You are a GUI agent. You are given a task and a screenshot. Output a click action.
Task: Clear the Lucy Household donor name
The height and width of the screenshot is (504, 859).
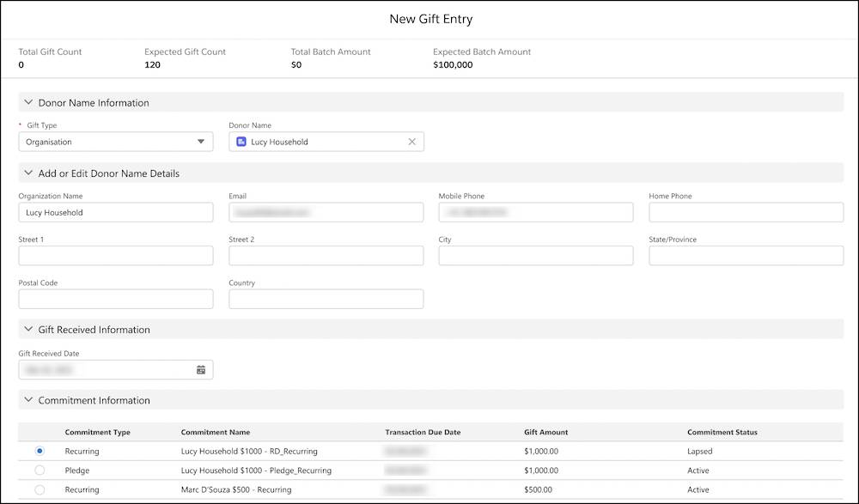(412, 142)
